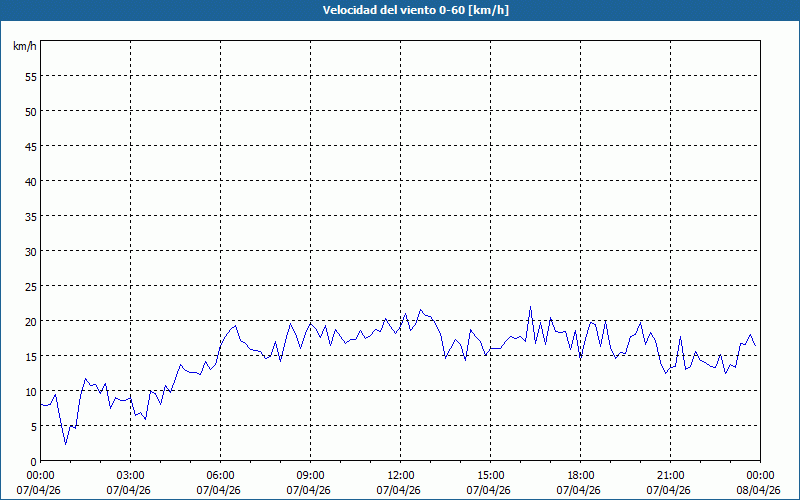Click the 30 label on the vertical axis
This screenshot has width=800, height=500.
click(x=30, y=251)
